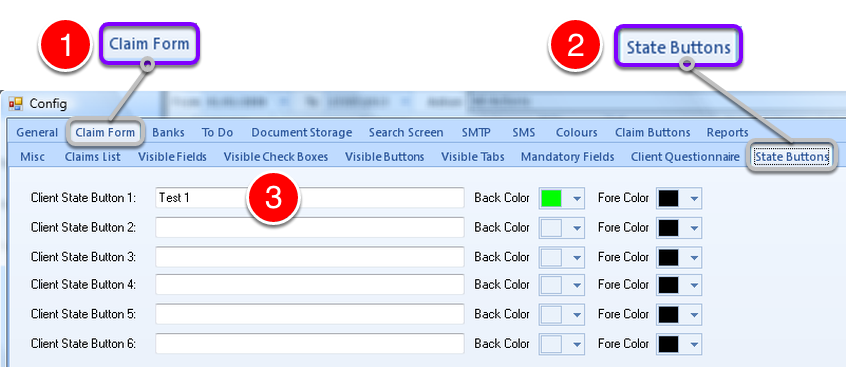Switch to the Reports tab
The height and width of the screenshot is (370, 846).
coord(727,133)
